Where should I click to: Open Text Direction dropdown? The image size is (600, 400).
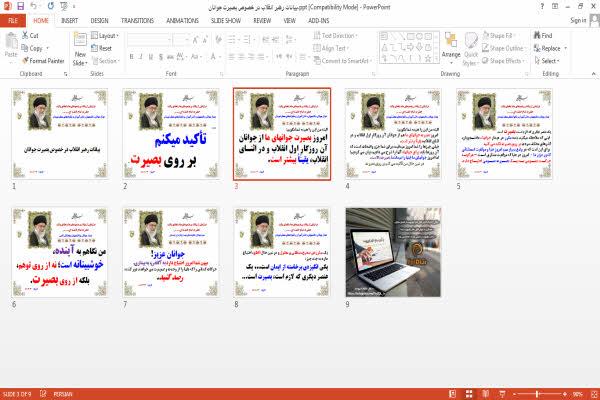[x=336, y=36]
